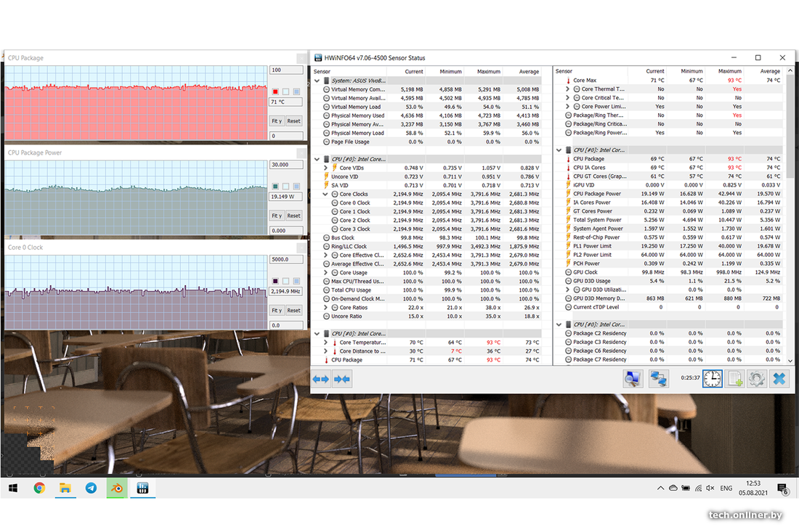Click Reset button in Core 0 Clock graph

293,311
